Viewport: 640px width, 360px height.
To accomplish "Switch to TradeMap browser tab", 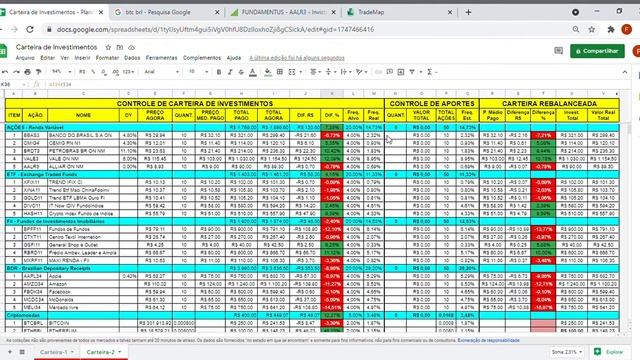I will pyautogui.click(x=399, y=12).
